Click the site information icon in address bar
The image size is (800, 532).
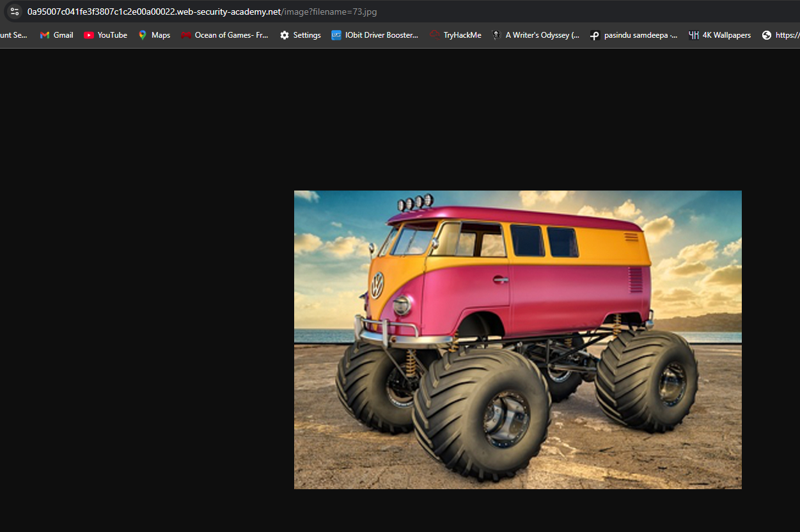coord(14,12)
